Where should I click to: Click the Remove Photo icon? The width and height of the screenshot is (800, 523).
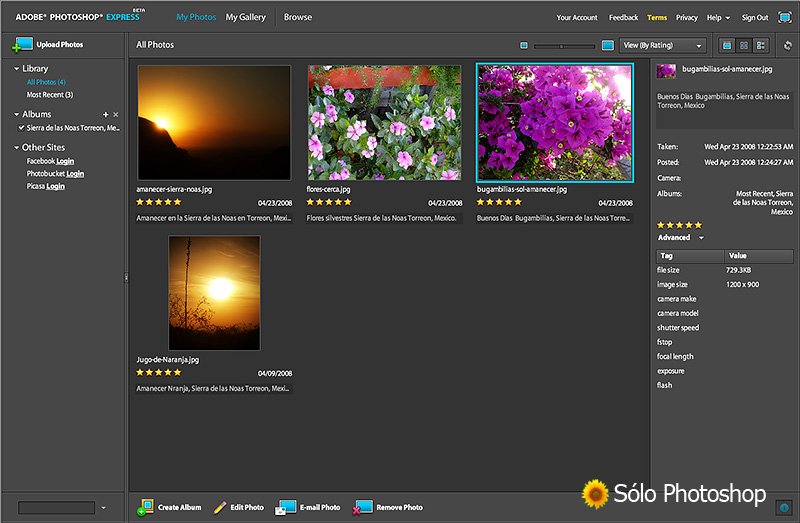[362, 507]
